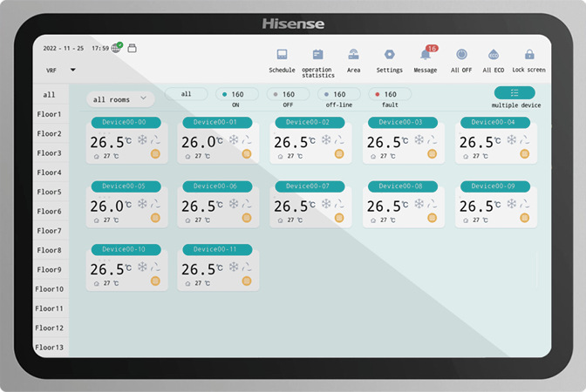
Task: Expand the all rooms dropdown
Action: pyautogui.click(x=120, y=99)
